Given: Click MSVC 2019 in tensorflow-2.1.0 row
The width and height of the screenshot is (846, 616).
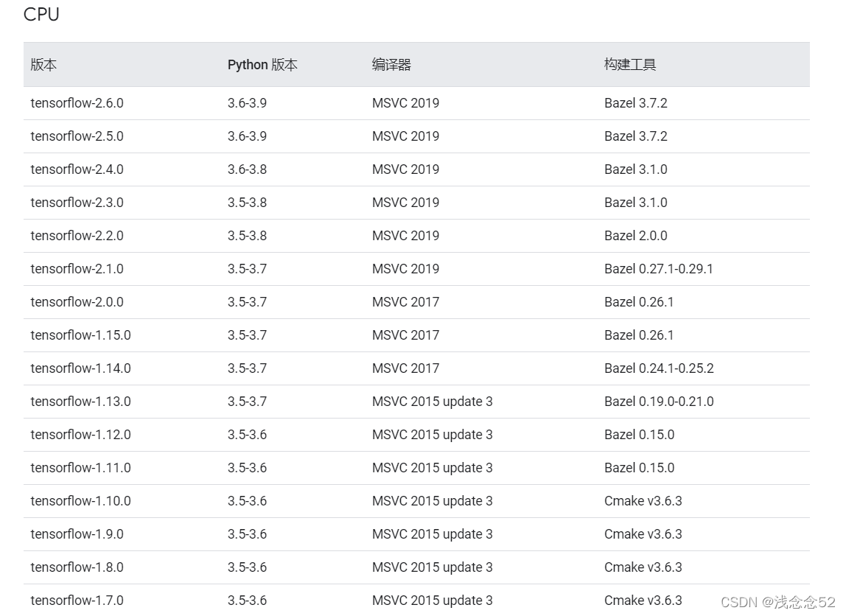Looking at the screenshot, I should tap(406, 269).
